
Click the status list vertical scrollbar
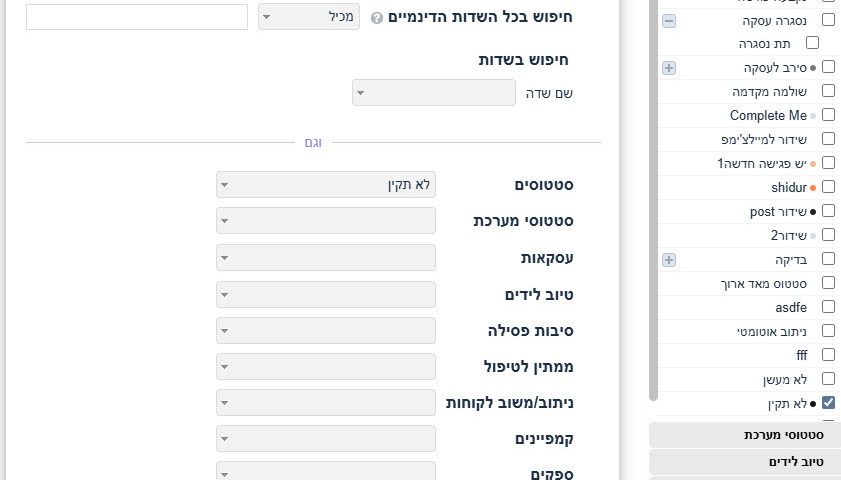(653, 200)
